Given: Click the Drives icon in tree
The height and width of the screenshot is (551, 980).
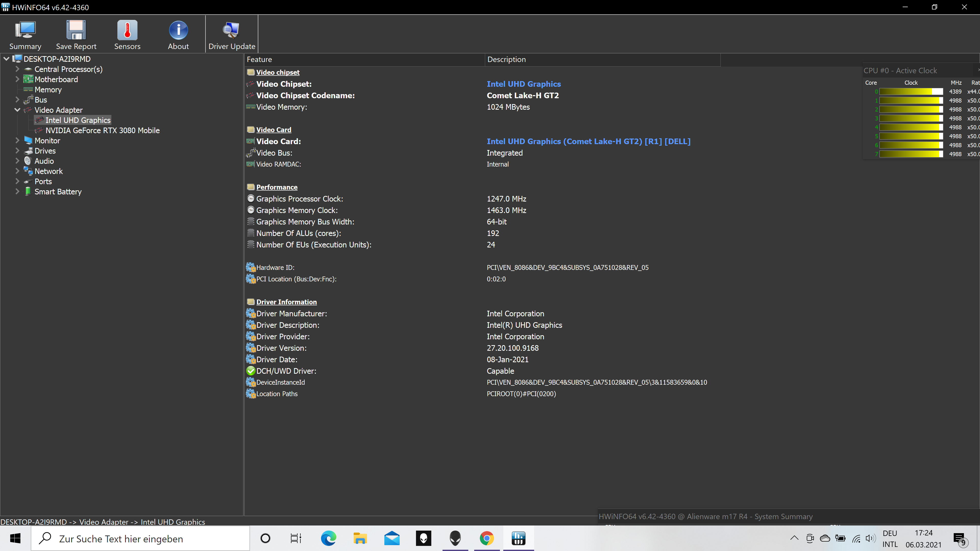Looking at the screenshot, I should coord(28,151).
